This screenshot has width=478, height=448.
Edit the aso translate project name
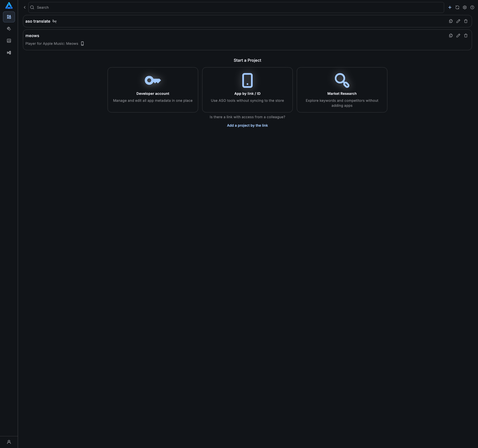tap(458, 21)
